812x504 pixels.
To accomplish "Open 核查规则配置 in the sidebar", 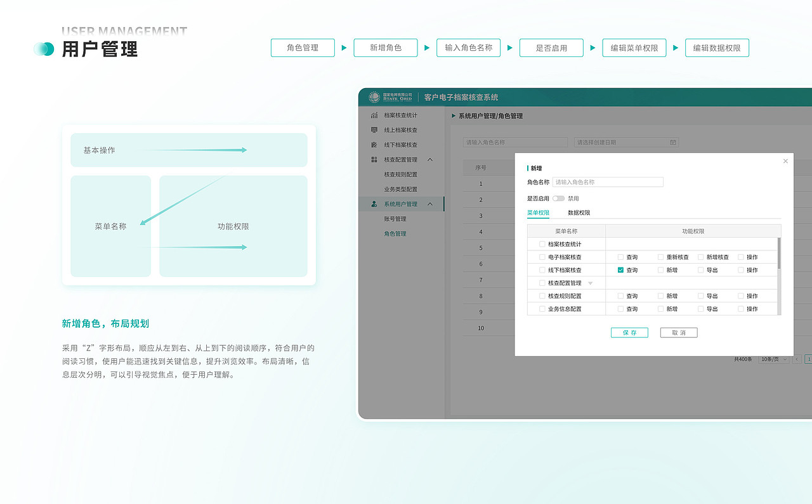I will tap(401, 174).
